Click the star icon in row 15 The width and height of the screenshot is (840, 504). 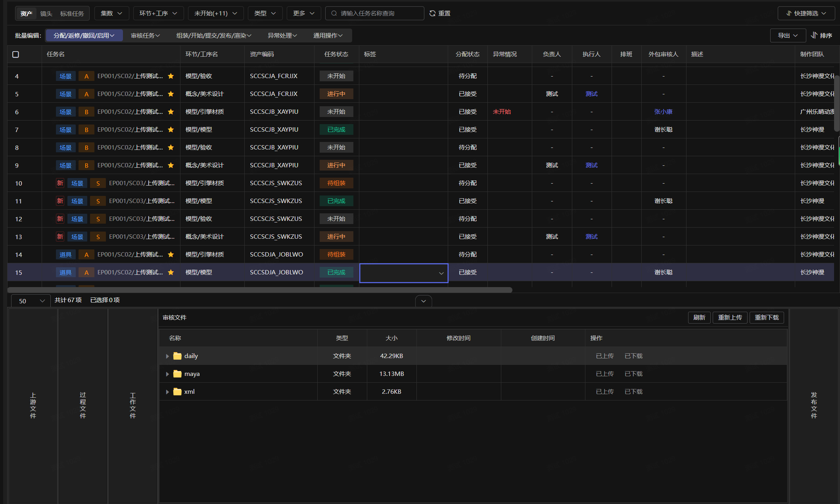coord(171,272)
